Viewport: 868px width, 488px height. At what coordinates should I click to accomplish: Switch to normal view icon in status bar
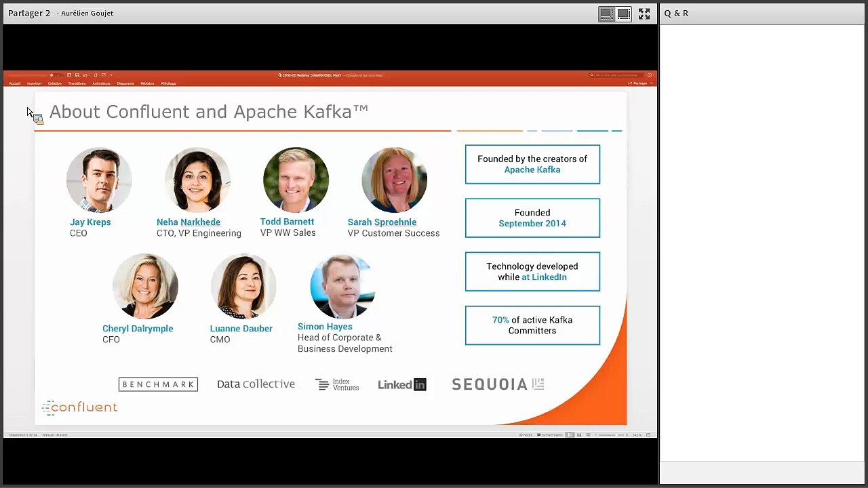click(x=570, y=435)
